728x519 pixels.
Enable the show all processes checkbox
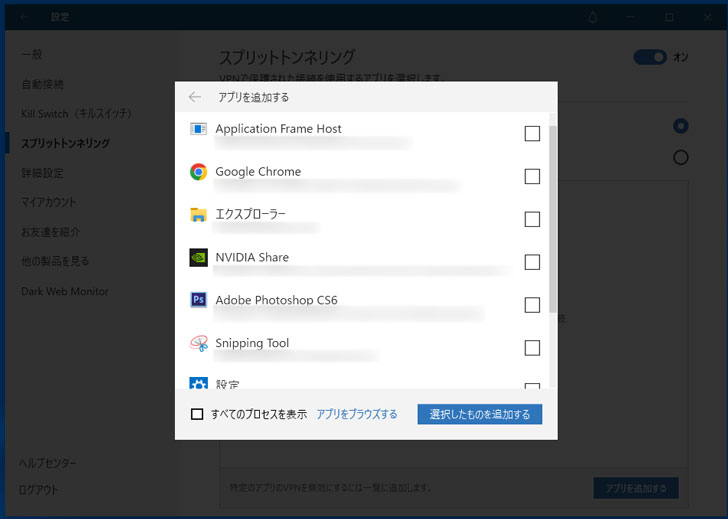pos(197,414)
